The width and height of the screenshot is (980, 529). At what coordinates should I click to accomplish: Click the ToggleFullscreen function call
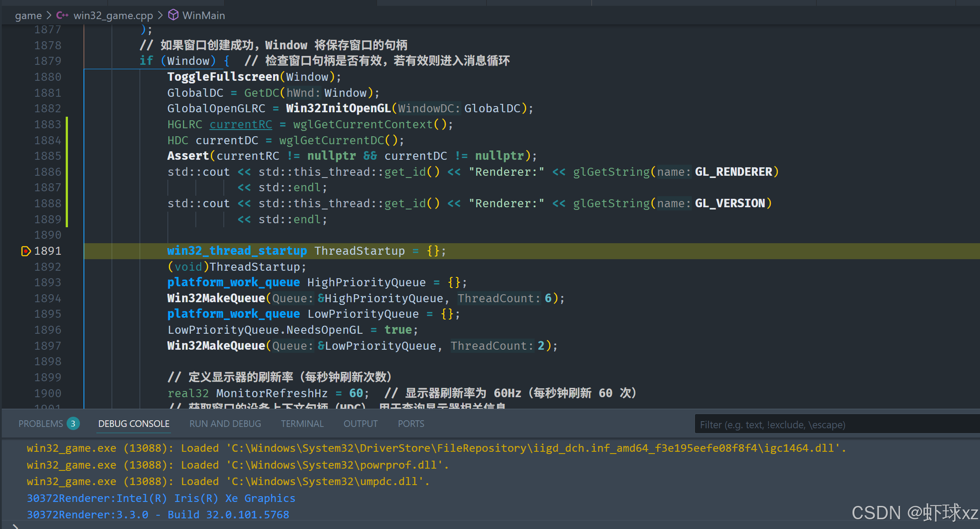pos(223,77)
